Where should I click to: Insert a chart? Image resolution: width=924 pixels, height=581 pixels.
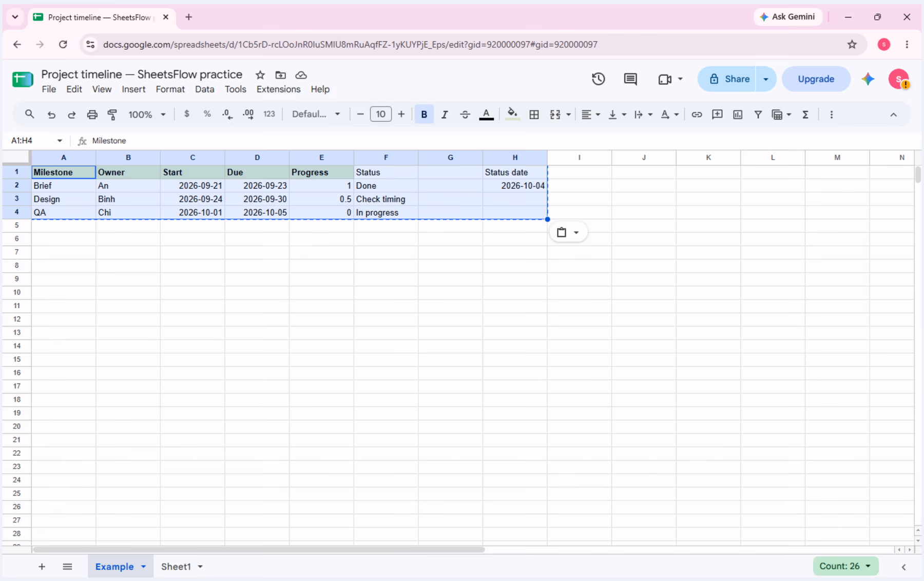[x=738, y=114]
